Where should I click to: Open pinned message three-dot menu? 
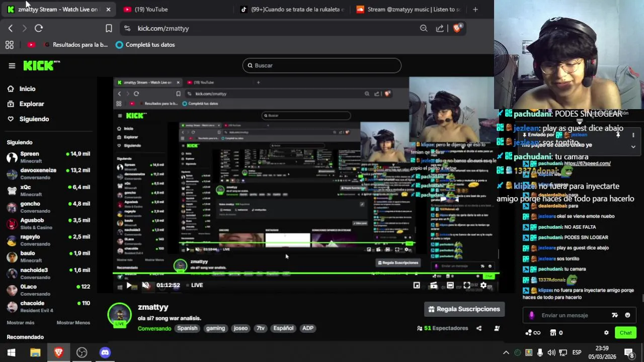pyautogui.click(x=633, y=135)
